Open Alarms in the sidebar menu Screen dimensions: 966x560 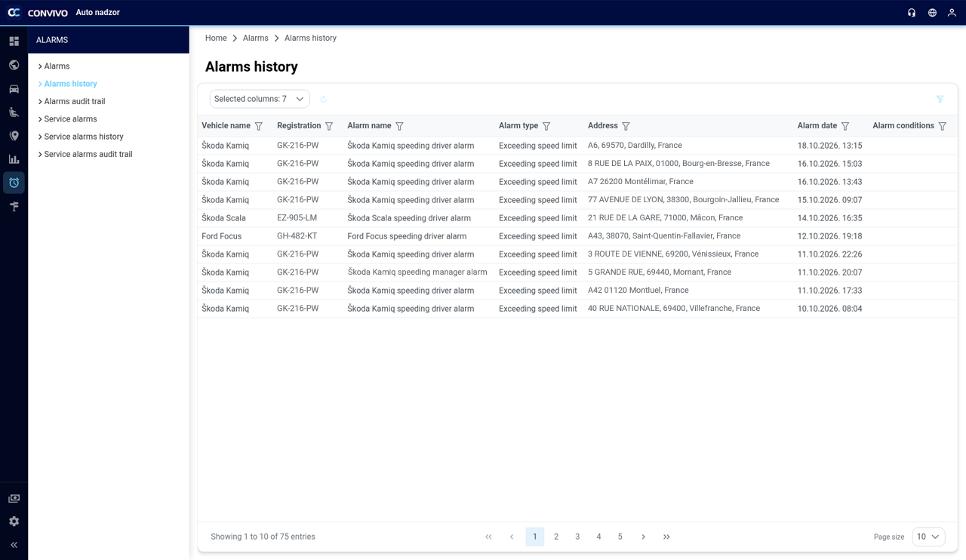tap(57, 66)
